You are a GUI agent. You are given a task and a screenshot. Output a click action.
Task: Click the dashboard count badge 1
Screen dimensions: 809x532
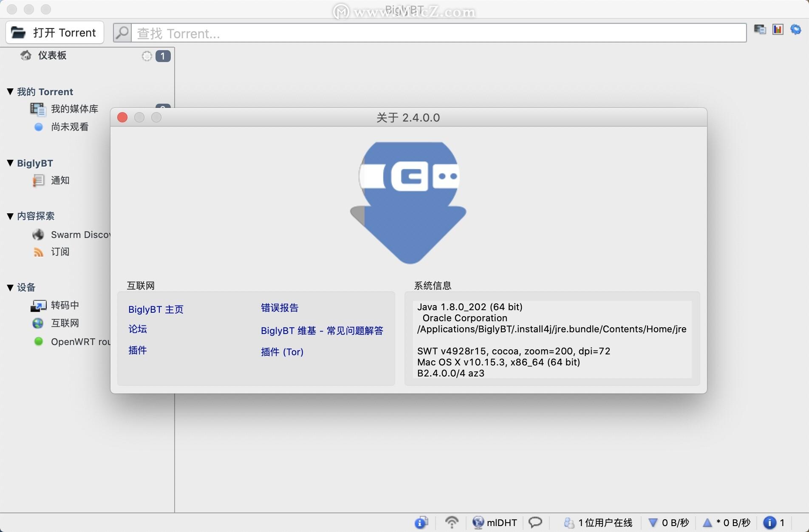(163, 56)
